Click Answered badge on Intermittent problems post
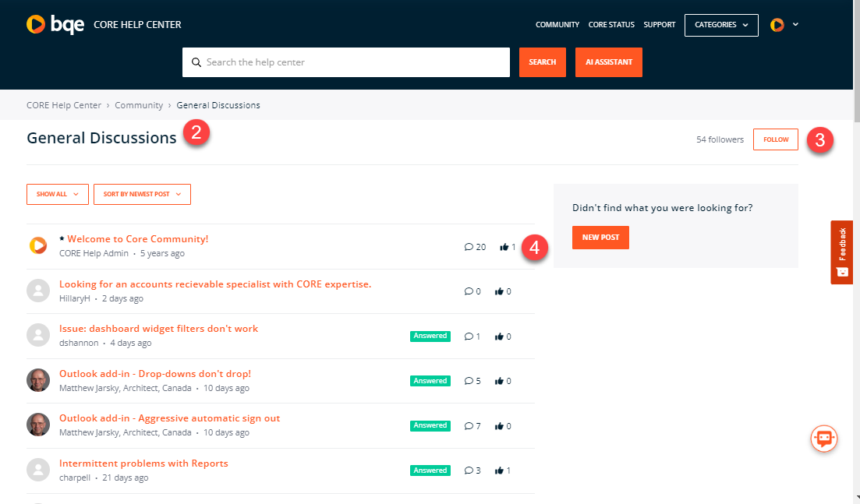Image resolution: width=860 pixels, height=504 pixels. click(x=430, y=471)
